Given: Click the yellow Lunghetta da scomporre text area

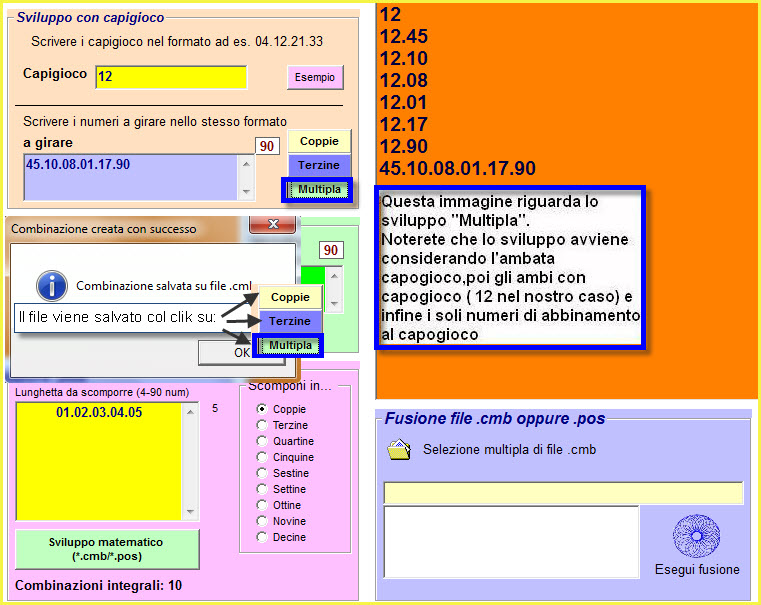Looking at the screenshot, I should point(99,461).
